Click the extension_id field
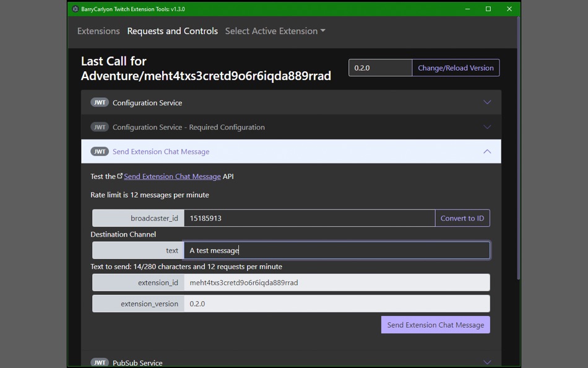Screen dimensions: 588x368 pos(337,283)
